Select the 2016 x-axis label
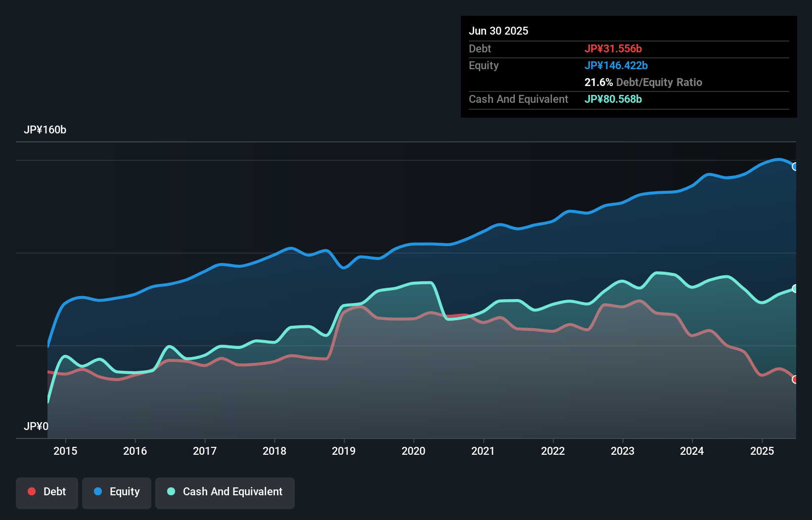Viewport: 812px width, 520px height. 135,451
